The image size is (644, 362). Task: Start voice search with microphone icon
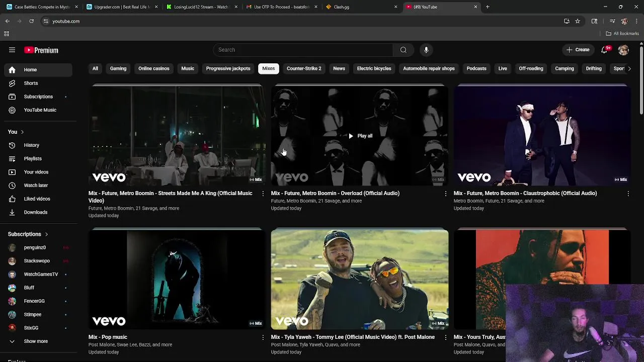(426, 50)
